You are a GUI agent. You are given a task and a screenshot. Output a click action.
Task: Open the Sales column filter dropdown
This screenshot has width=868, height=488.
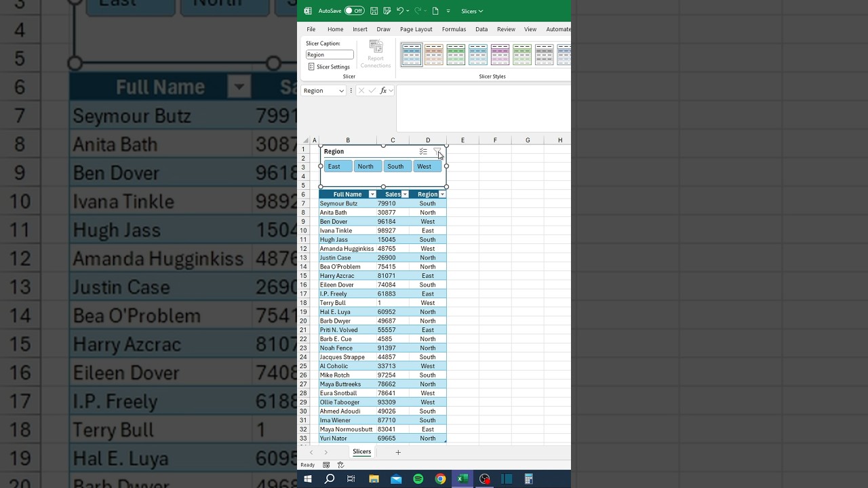[x=406, y=195]
